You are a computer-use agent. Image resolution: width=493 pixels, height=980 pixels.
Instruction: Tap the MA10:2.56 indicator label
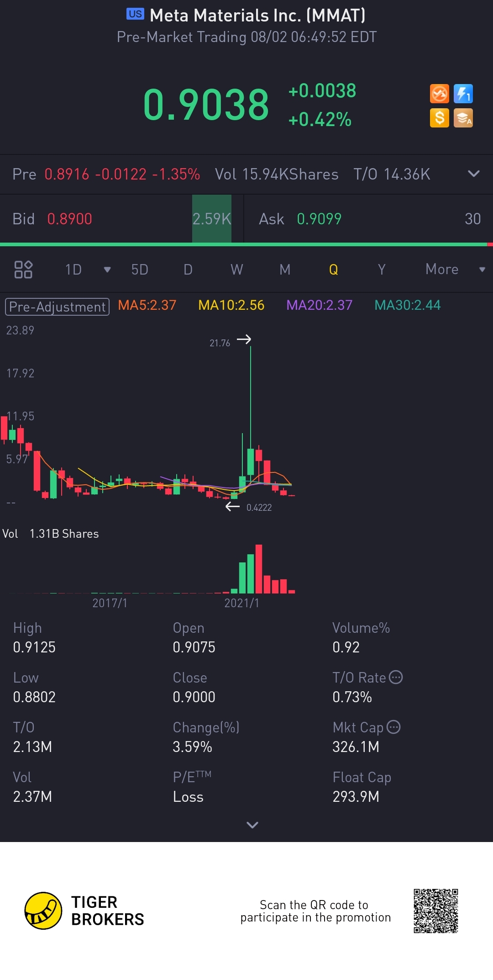click(231, 305)
